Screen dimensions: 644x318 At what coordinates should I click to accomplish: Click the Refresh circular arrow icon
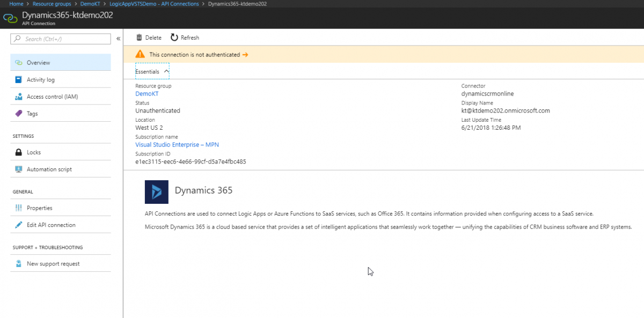[174, 38]
